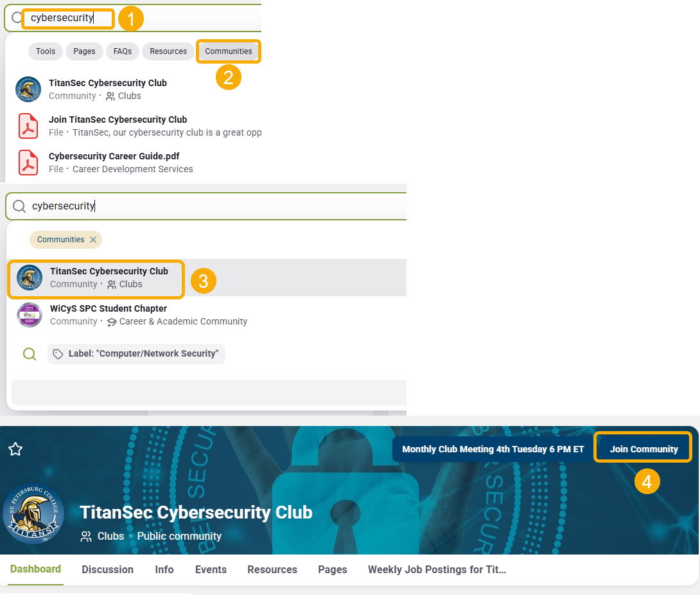Click Public community text on banner

click(179, 536)
